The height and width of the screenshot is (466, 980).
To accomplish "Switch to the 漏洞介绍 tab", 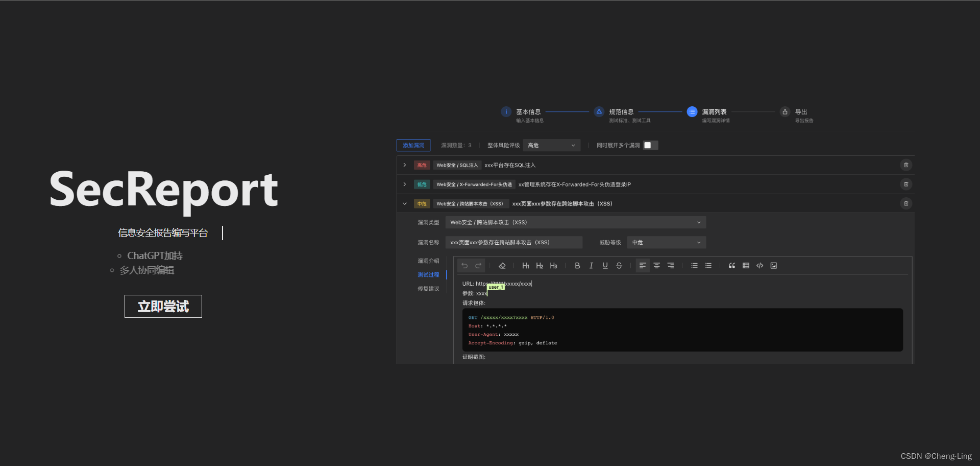I will (428, 261).
